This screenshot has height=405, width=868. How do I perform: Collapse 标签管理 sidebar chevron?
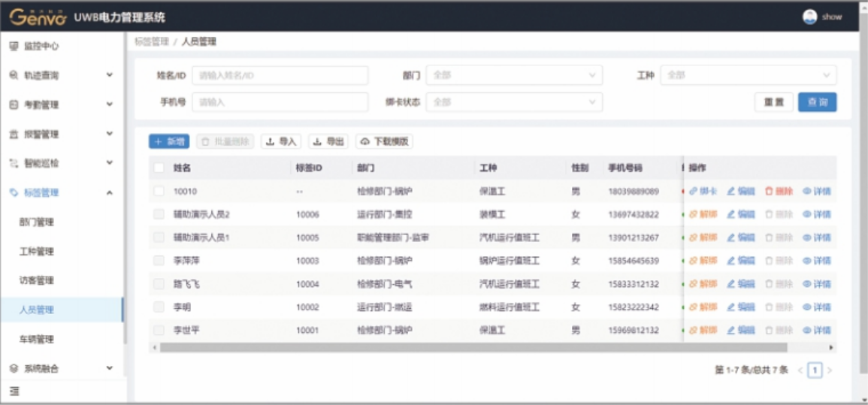(x=110, y=192)
